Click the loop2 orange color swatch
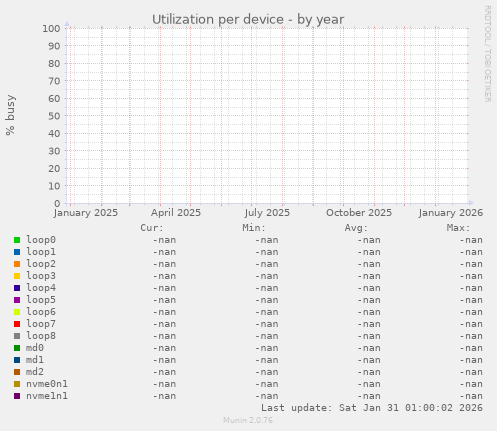 17,264
